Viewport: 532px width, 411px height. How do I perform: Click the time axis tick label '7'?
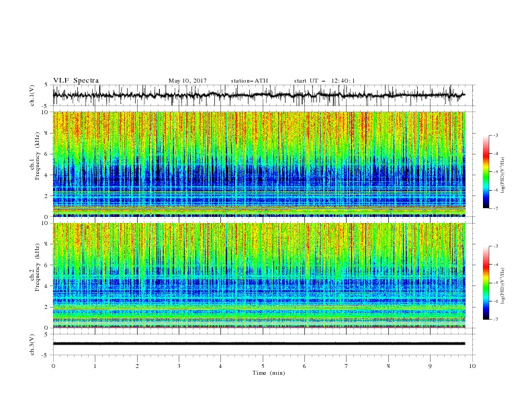347,366
